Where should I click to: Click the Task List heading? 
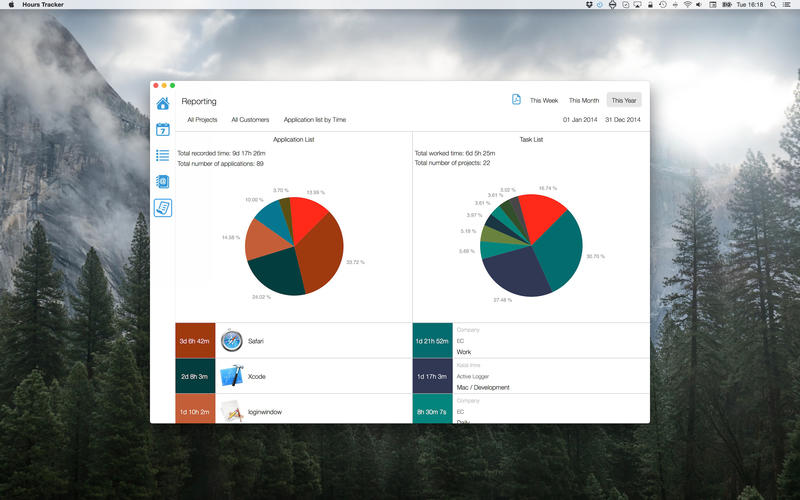pos(531,139)
